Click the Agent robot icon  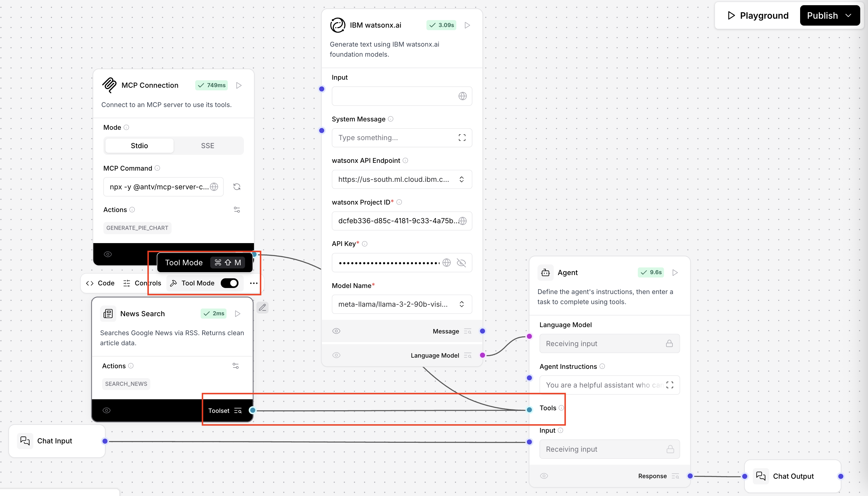click(x=545, y=272)
